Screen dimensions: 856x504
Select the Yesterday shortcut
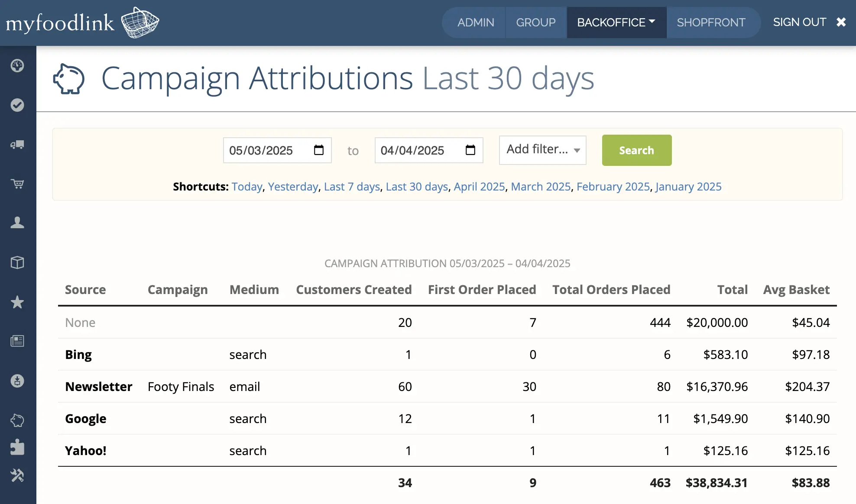(293, 187)
